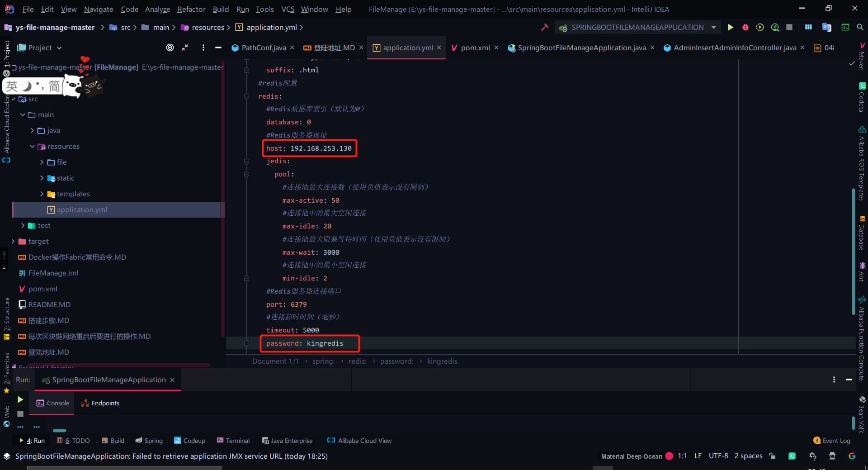Open Favorites tool window on left edge

[x=6, y=373]
